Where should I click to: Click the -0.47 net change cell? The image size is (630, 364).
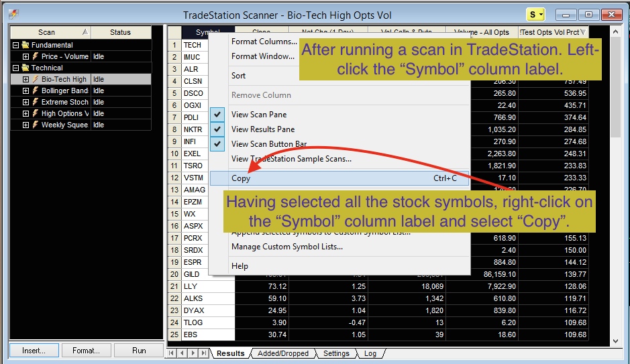pos(328,322)
